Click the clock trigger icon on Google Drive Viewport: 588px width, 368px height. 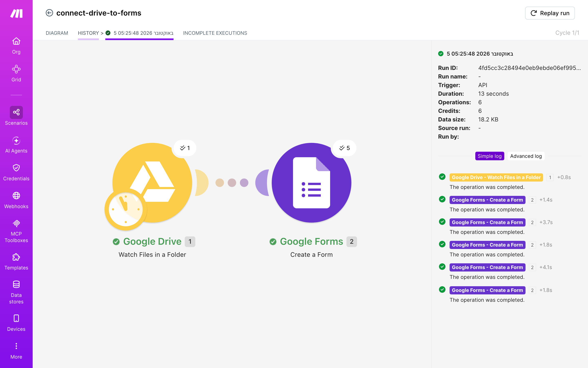click(126, 209)
